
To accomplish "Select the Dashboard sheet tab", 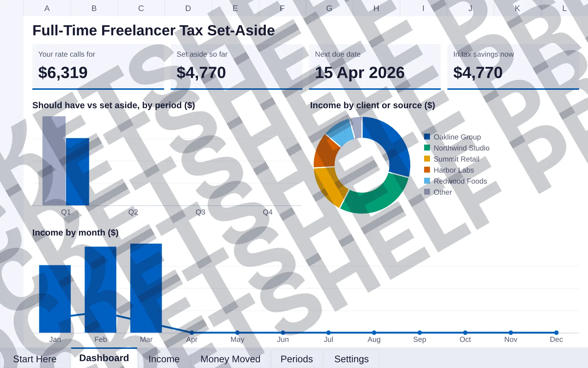I will [x=104, y=358].
